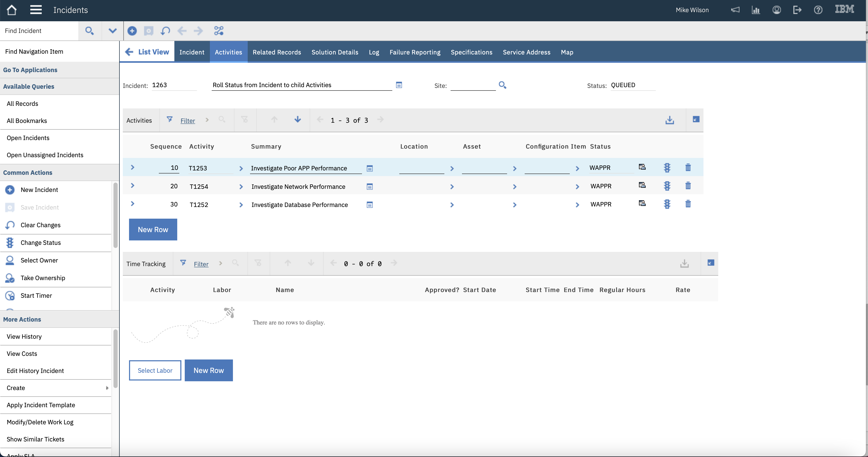Expand details for sequence 30 activity row
The width and height of the screenshot is (868, 457).
click(132, 204)
